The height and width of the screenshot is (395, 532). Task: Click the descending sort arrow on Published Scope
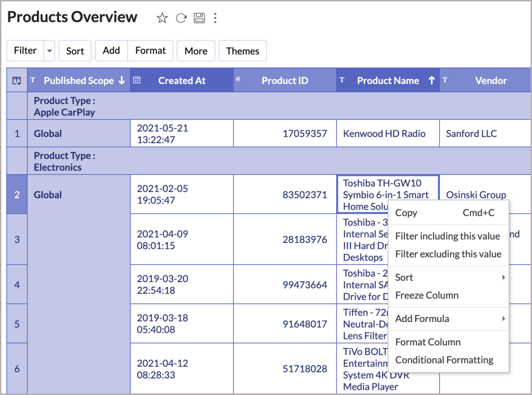(x=122, y=81)
